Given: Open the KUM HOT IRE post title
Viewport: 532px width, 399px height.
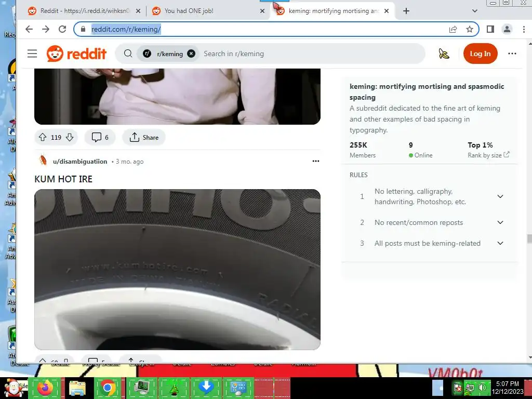Looking at the screenshot, I should (x=63, y=179).
